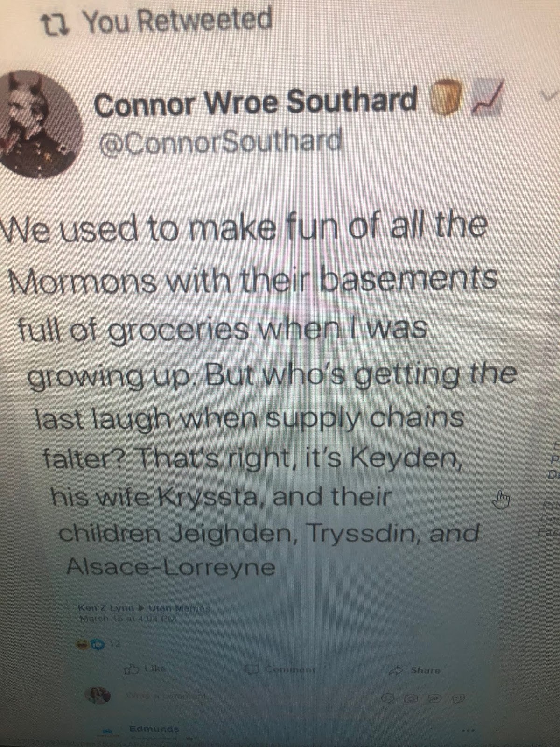
Task: Click the March 15 at 4:04 PM timestamp
Action: click(128, 619)
